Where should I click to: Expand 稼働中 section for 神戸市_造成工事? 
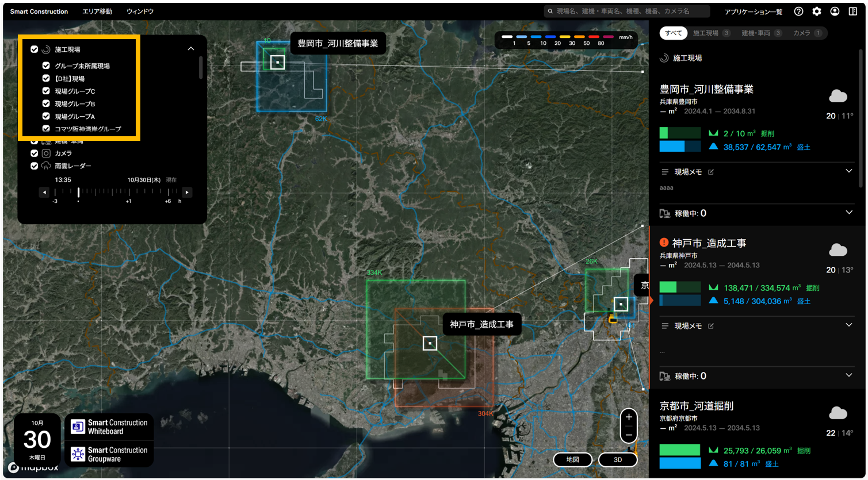[848, 375]
